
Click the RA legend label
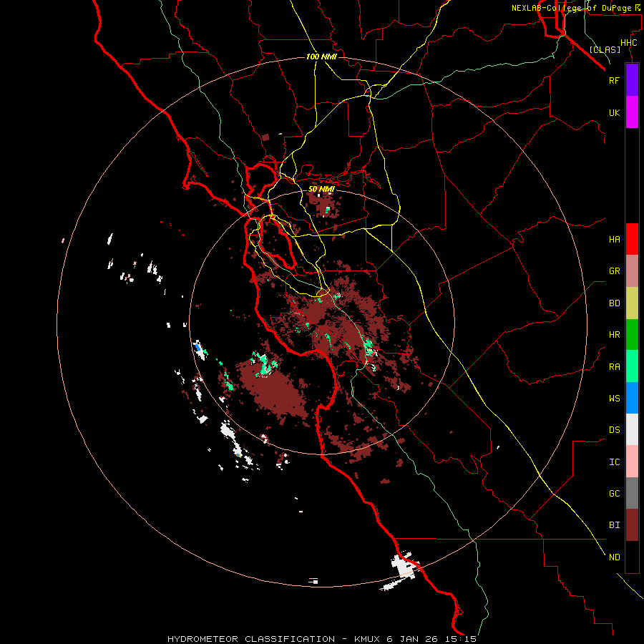614,366
